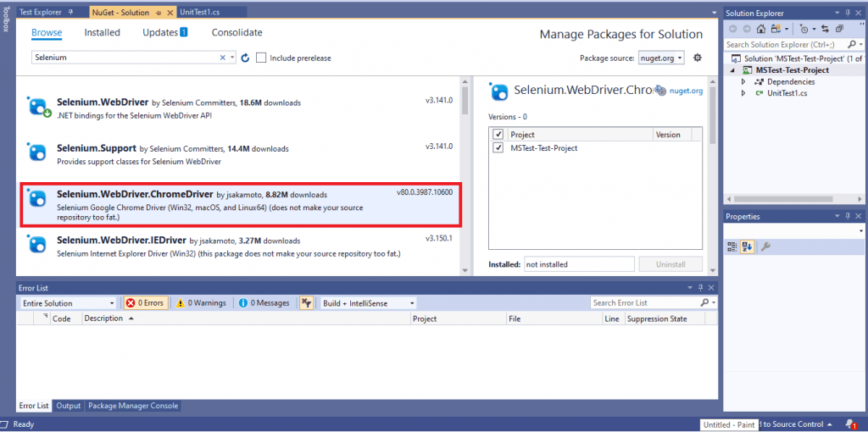Click Description column header

[247, 318]
